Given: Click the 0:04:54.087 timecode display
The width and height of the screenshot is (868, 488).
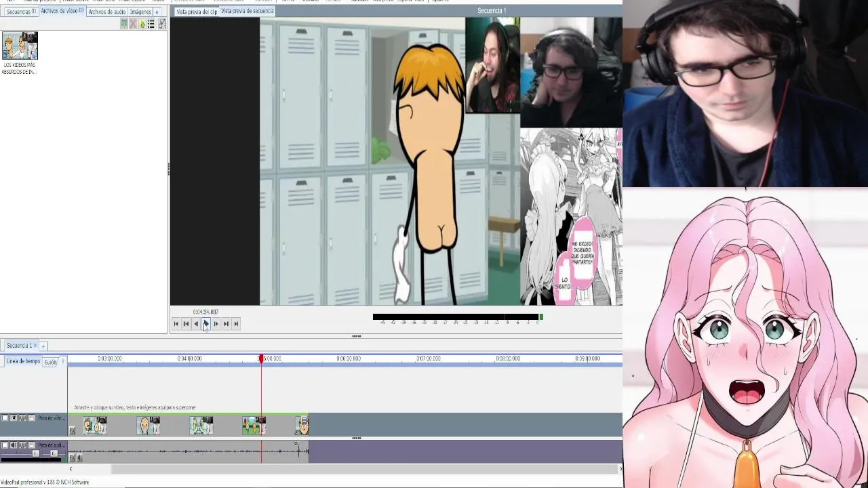Looking at the screenshot, I should pyautogui.click(x=205, y=312).
